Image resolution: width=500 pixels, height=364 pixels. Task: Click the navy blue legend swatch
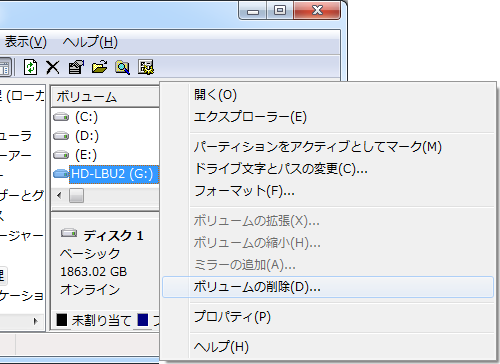(x=143, y=320)
